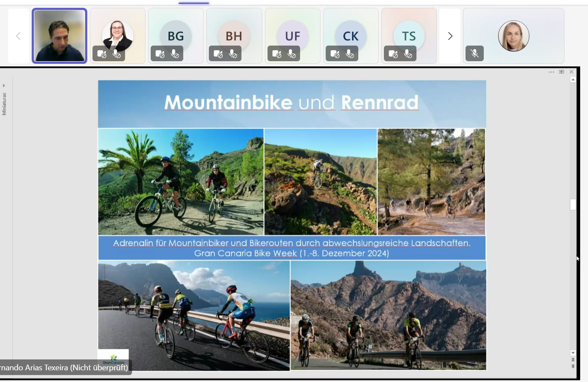Image resolution: width=588 pixels, height=382 pixels.
Task: Click the camera-off icon on UF's tile
Action: point(277,54)
